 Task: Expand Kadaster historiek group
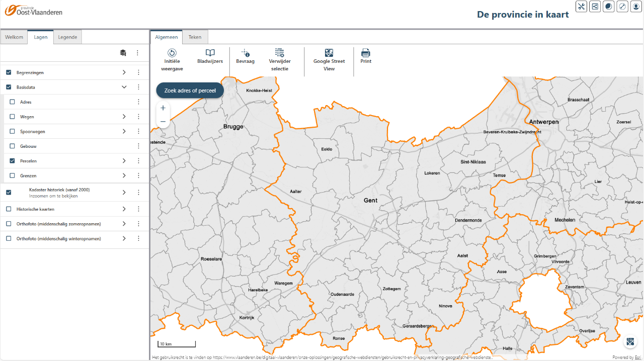coord(124,193)
